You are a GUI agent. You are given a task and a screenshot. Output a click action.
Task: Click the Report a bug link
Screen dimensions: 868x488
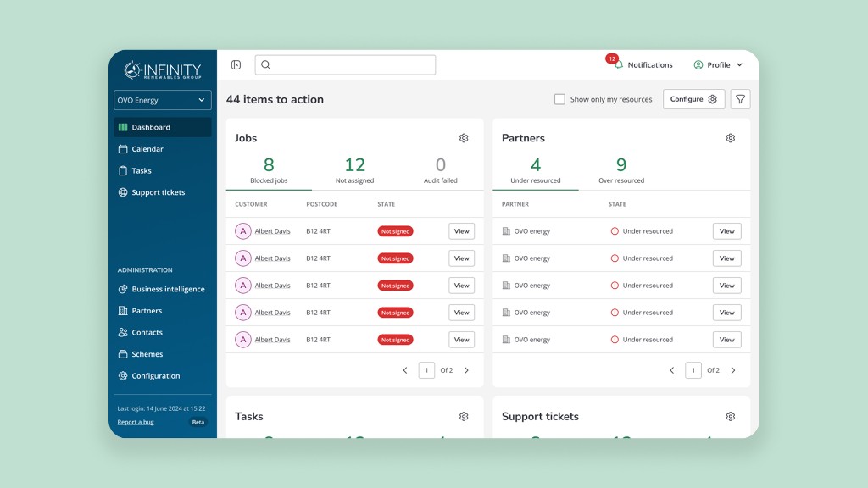[x=136, y=422]
